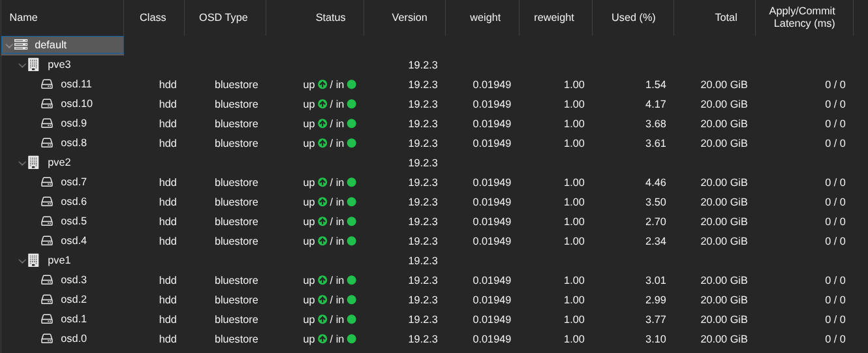Click the green up arrow for osd.7
Screen dimensions: 868x353
pos(322,183)
